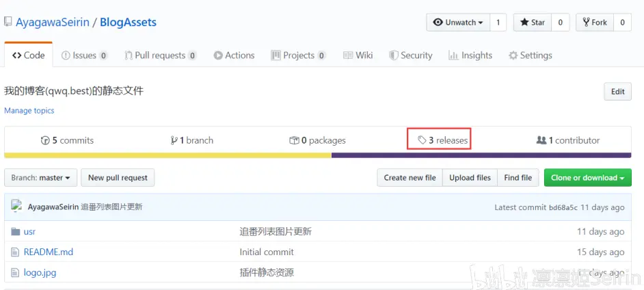Image resolution: width=644 pixels, height=290 pixels.
Task: Open the Clone or download dropdown
Action: 587,178
